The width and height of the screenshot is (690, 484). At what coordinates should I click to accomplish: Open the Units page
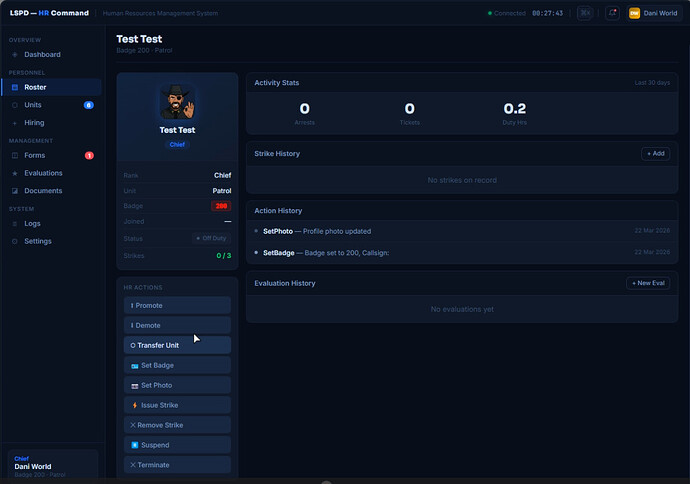click(51, 105)
